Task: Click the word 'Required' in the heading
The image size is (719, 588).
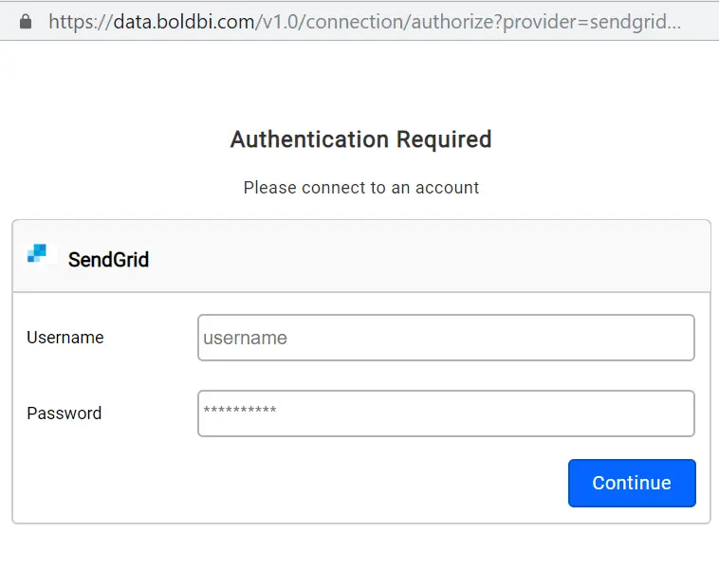Action: (x=444, y=139)
